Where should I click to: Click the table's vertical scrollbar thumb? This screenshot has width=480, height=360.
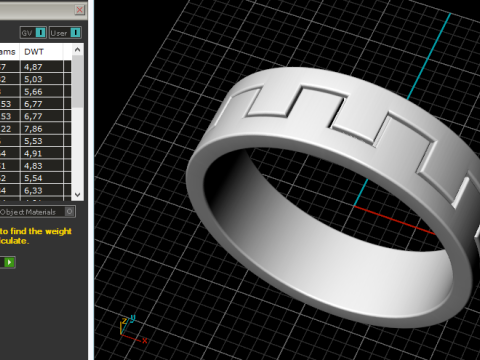[x=78, y=82]
